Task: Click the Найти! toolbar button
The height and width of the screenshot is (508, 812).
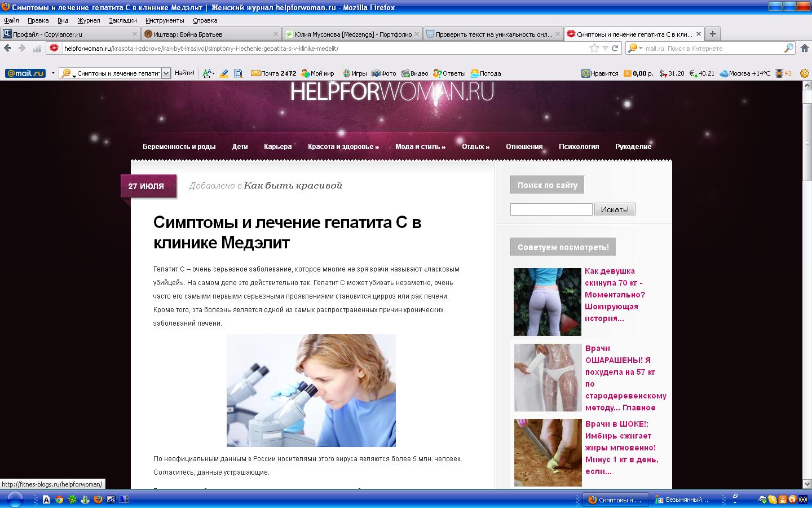Action: [x=184, y=73]
